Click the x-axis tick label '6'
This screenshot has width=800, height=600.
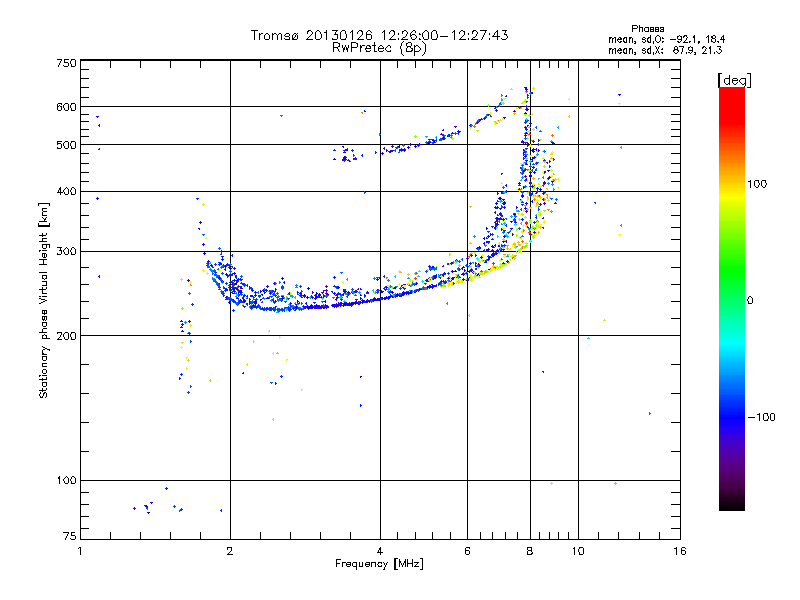pyautogui.click(x=467, y=551)
